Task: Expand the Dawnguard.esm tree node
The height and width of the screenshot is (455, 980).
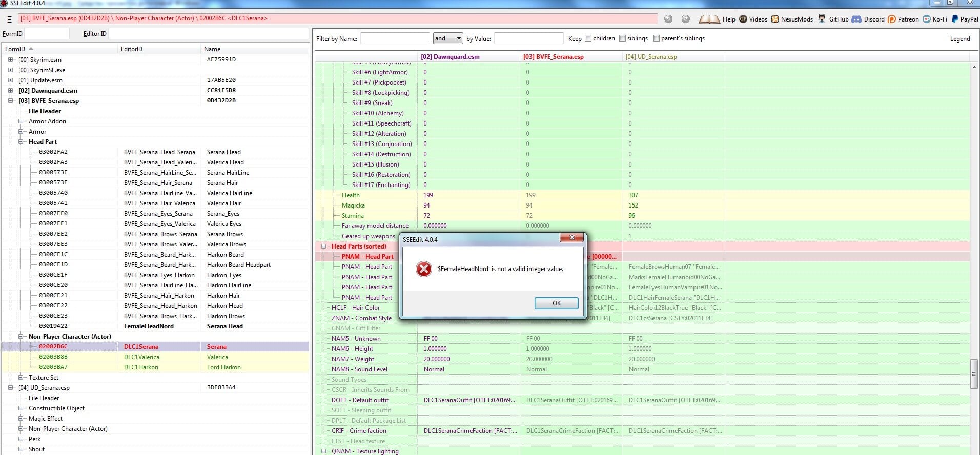Action: (x=11, y=91)
